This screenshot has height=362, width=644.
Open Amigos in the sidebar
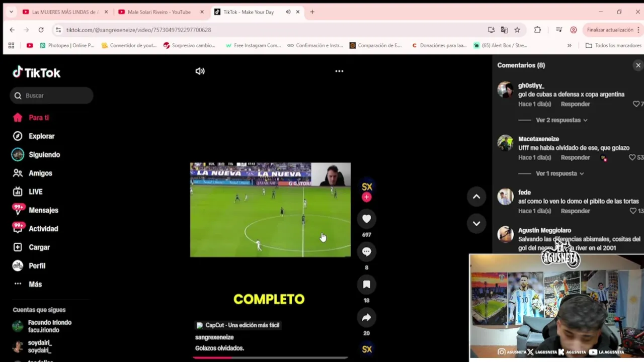click(x=40, y=173)
